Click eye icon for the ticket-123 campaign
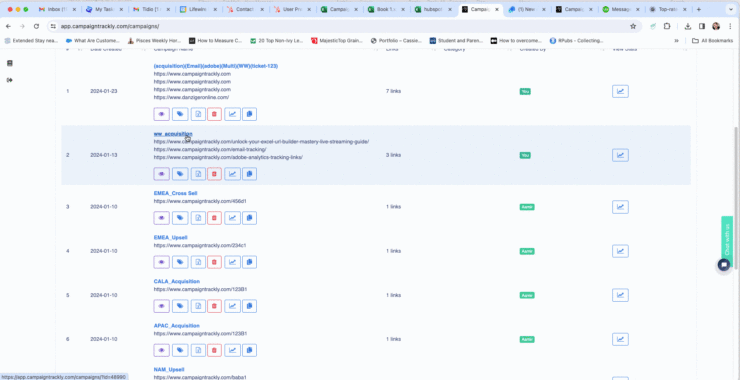 (161, 114)
